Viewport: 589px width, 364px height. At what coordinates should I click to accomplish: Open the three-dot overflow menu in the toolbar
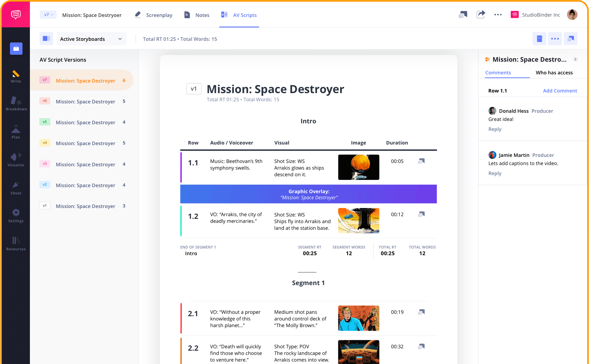click(555, 38)
